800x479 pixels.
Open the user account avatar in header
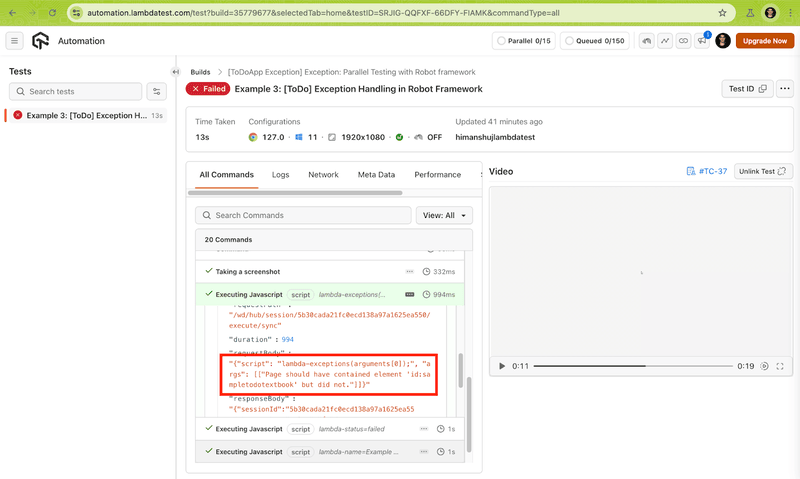click(722, 41)
